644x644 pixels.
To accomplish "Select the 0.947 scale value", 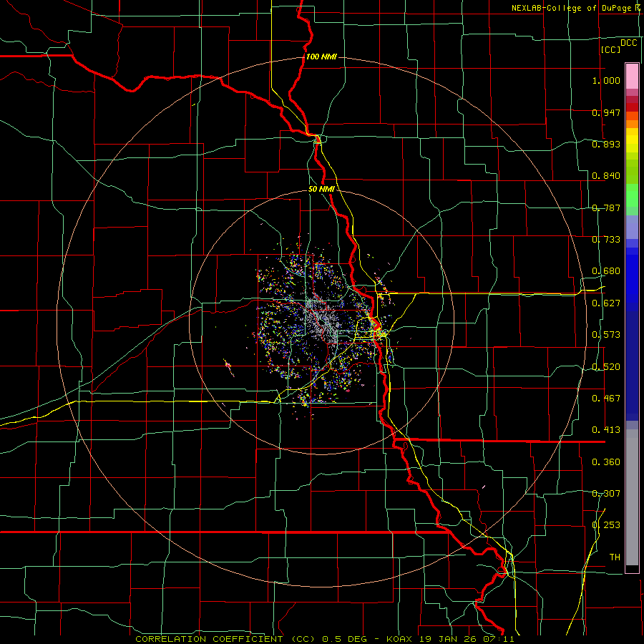I will point(606,112).
